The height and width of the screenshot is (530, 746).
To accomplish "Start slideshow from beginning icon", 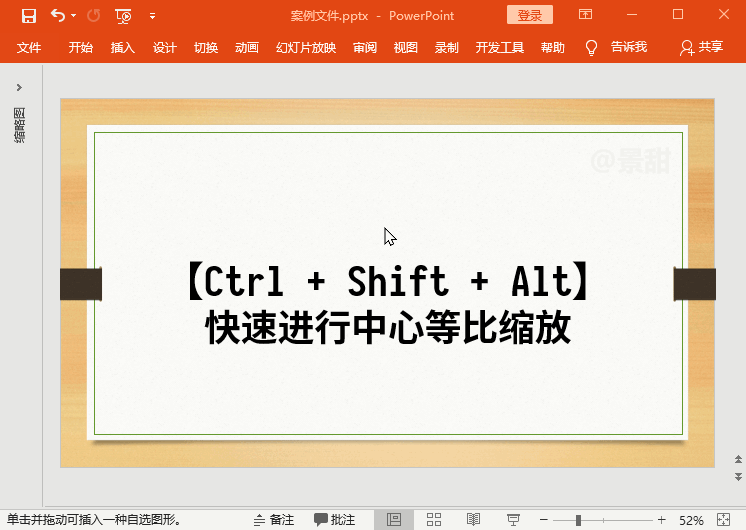I will pyautogui.click(x=123, y=16).
